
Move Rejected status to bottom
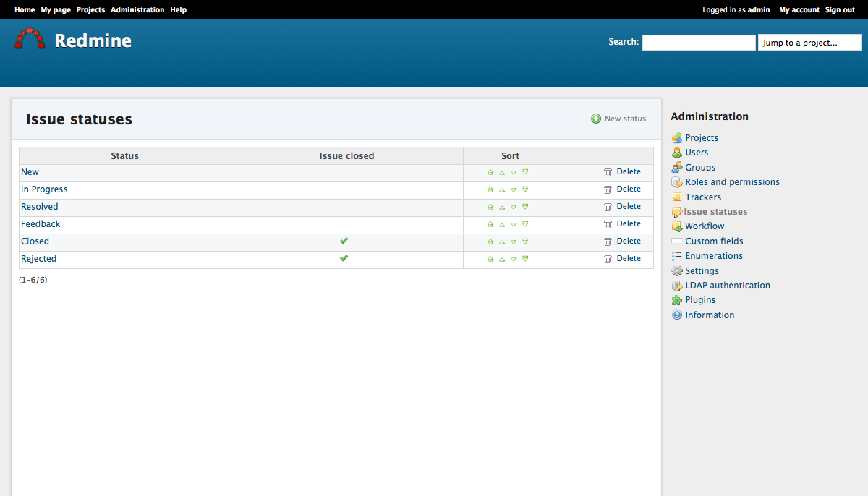click(x=525, y=259)
